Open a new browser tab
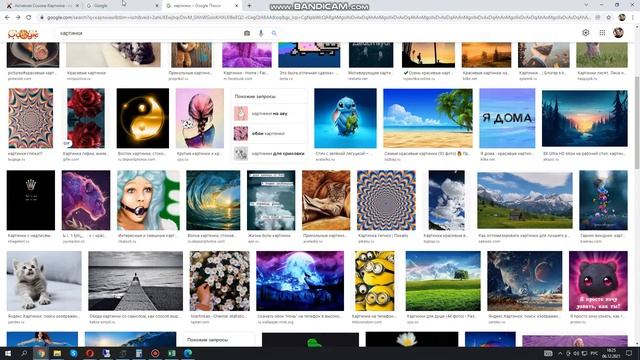 pyautogui.click(x=249, y=6)
